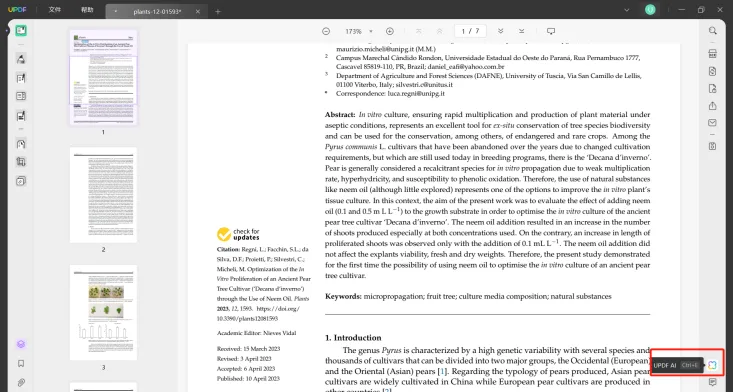
Task: Toggle the Reader mode icon at top-left
Action: point(21,31)
